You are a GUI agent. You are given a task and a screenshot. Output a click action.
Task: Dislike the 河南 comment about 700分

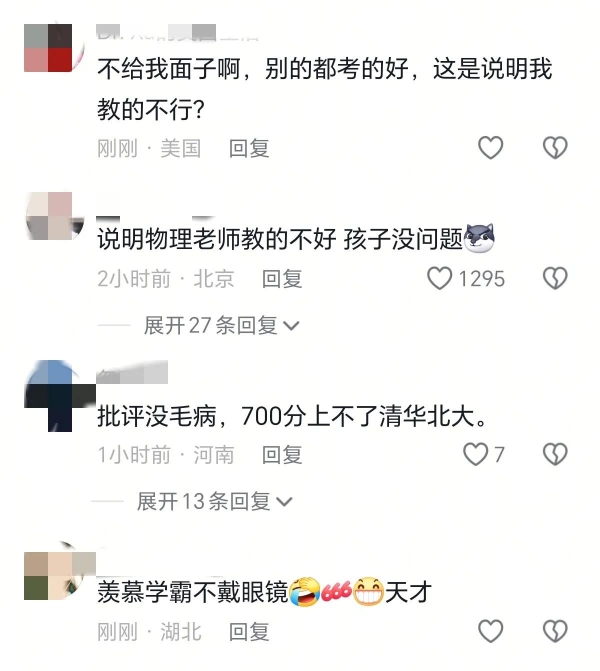point(555,454)
